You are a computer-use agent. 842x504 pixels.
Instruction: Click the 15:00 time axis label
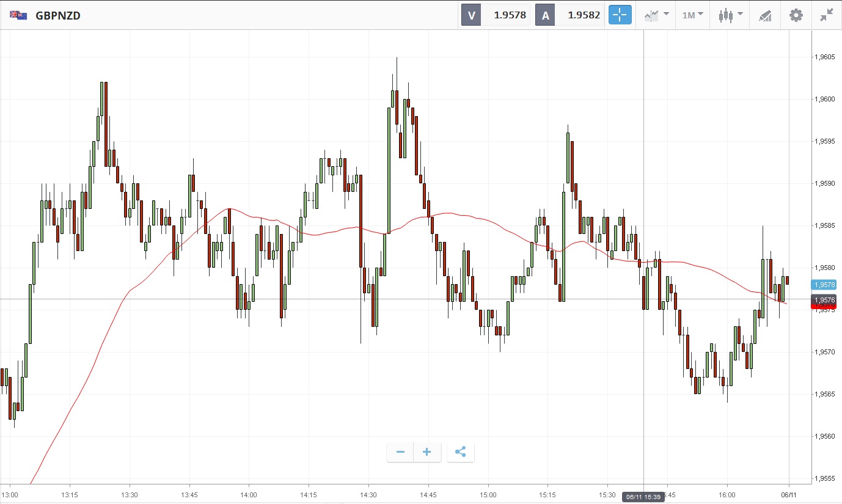tap(488, 494)
